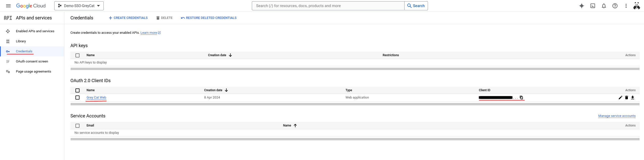Screen dimensions: 644x160
Task: Click the Page usage agreements sidebar icon
Action: (8, 72)
